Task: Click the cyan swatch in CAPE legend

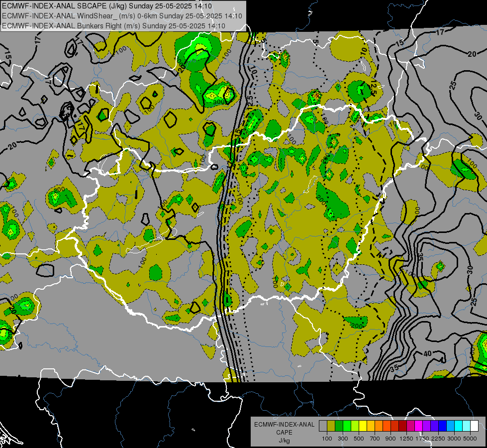Action: coord(458,426)
